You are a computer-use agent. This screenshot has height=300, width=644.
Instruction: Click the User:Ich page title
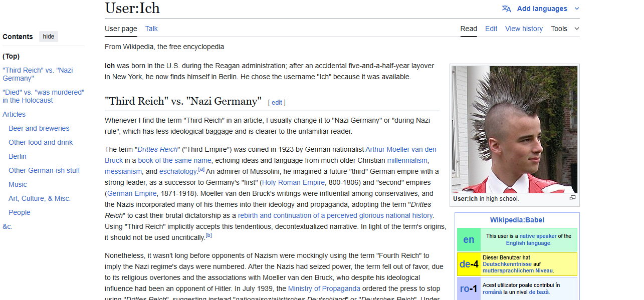click(x=132, y=8)
